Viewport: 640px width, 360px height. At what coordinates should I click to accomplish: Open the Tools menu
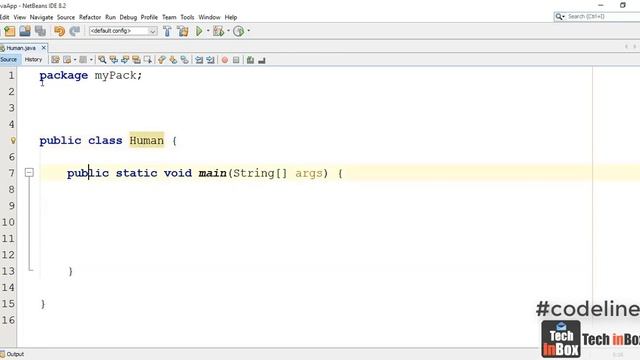[187, 17]
